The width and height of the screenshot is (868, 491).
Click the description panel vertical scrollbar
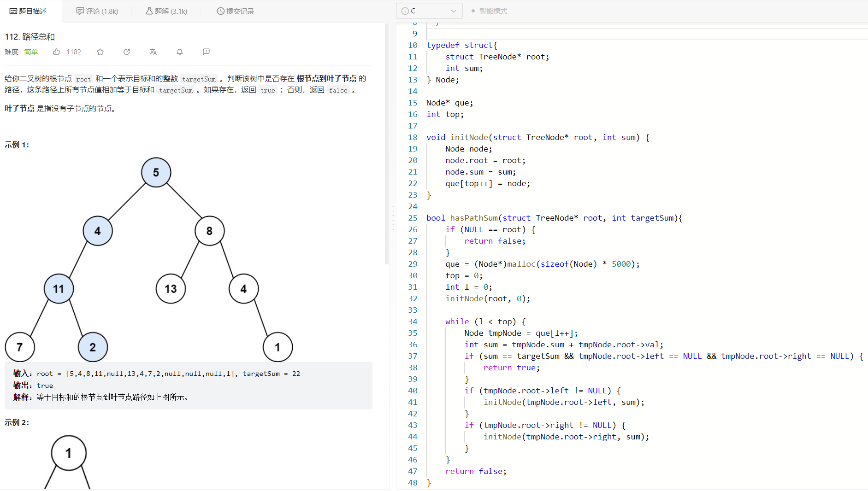(x=387, y=144)
